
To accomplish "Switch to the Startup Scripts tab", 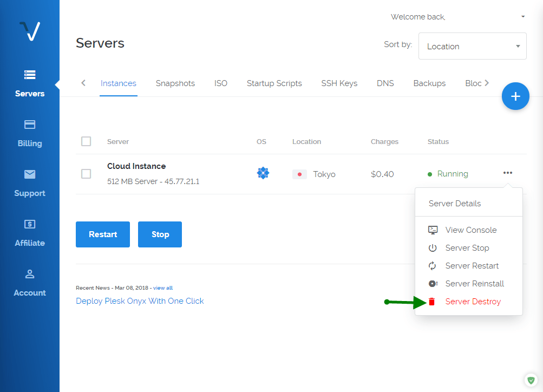I will click(x=274, y=83).
